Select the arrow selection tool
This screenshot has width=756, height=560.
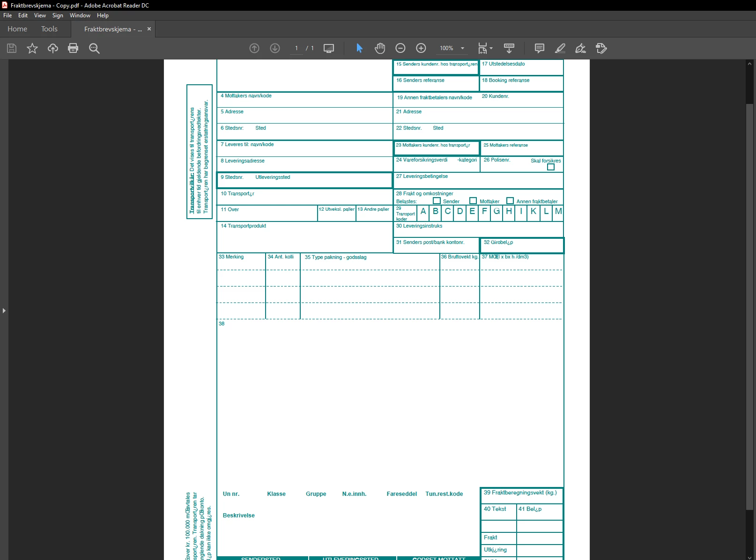pos(359,48)
